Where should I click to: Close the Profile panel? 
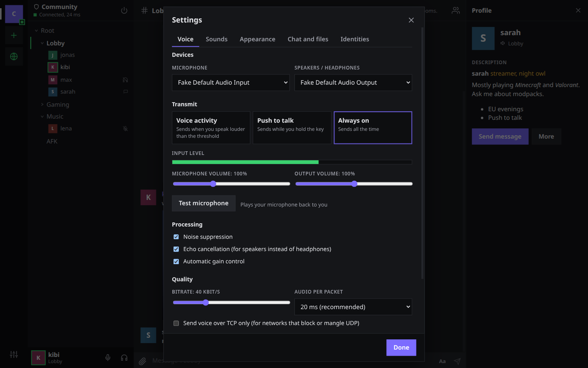[578, 11]
